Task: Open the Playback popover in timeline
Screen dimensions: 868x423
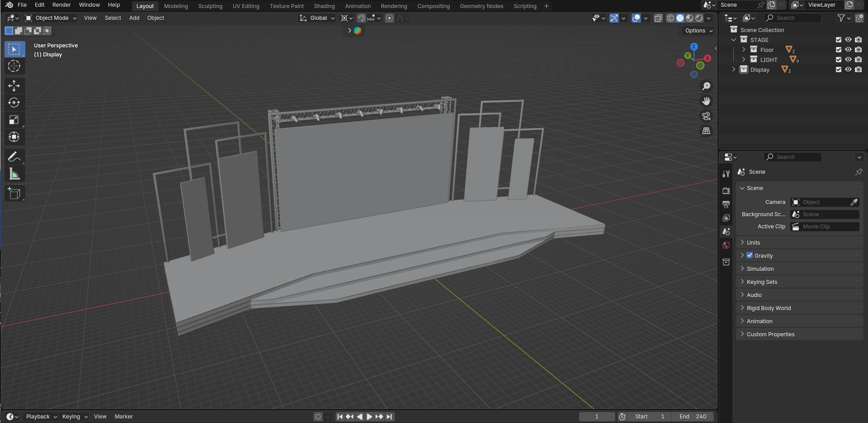Action: pyautogui.click(x=41, y=417)
